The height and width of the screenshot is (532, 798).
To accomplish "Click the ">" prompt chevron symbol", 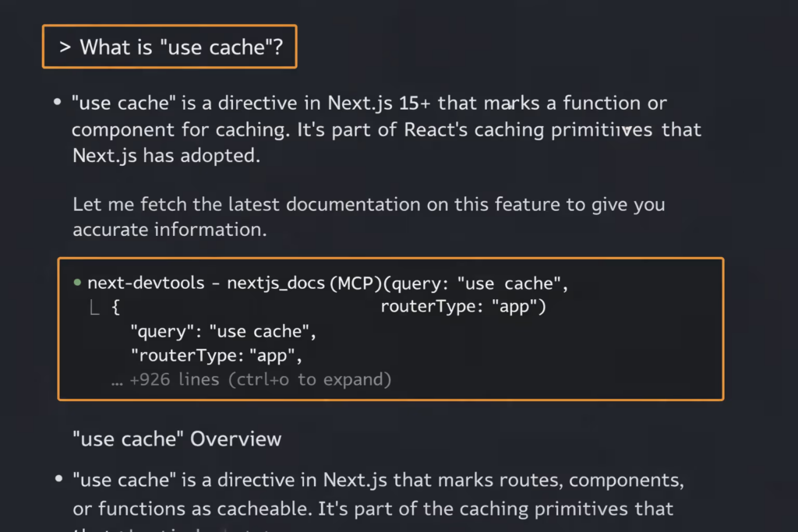I will [x=65, y=48].
